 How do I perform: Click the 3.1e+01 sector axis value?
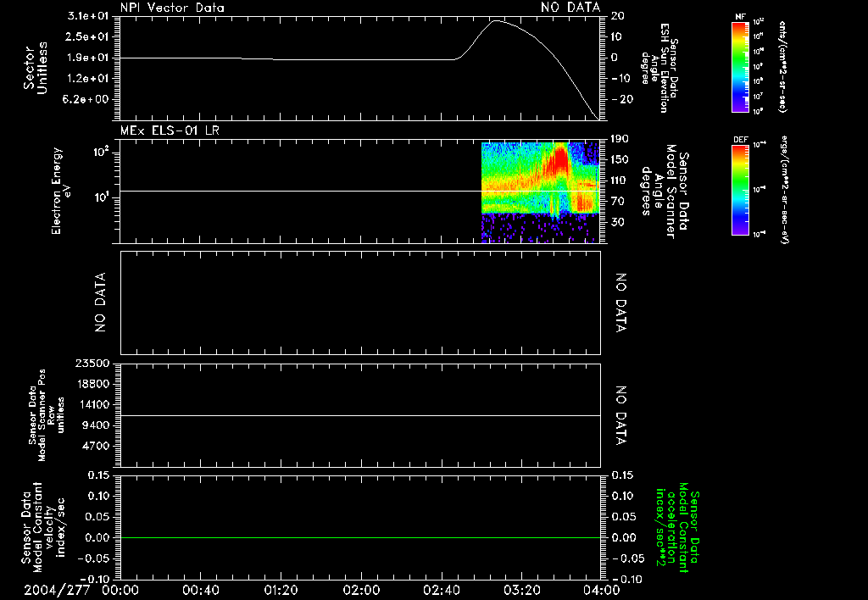[x=88, y=16]
